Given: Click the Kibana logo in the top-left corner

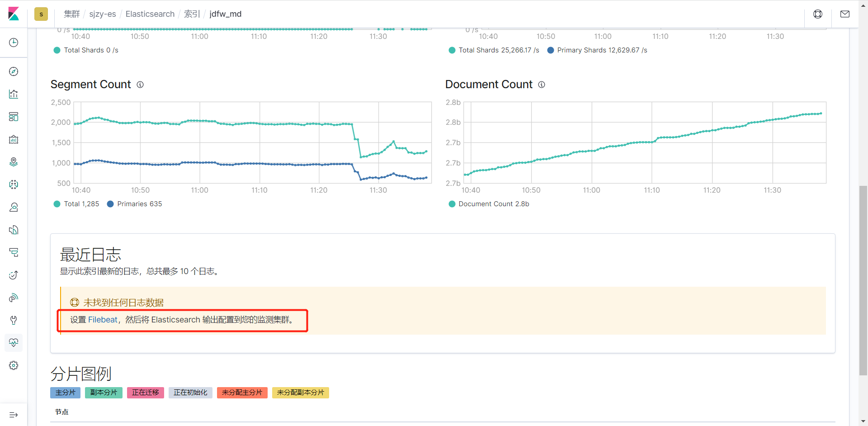Looking at the screenshot, I should (x=14, y=14).
